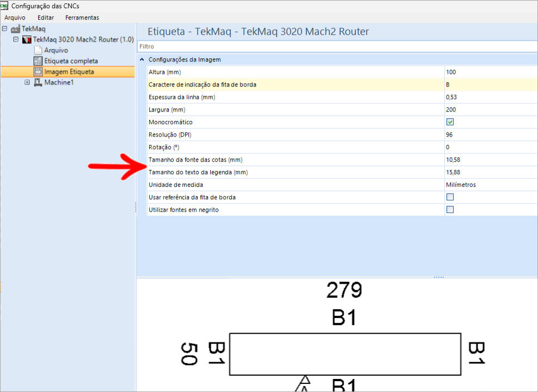Edit the Resolução DPI value 96
The width and height of the screenshot is (538, 392).
(491, 134)
